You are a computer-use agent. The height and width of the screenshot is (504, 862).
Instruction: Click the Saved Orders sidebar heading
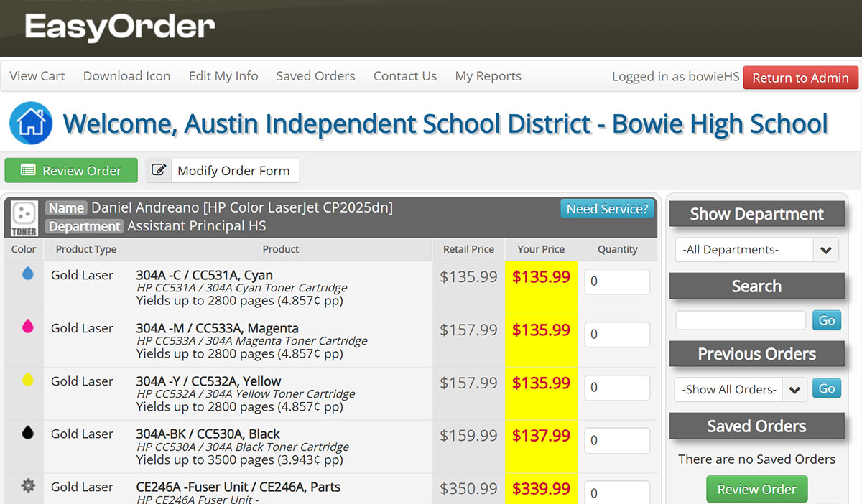point(756,426)
